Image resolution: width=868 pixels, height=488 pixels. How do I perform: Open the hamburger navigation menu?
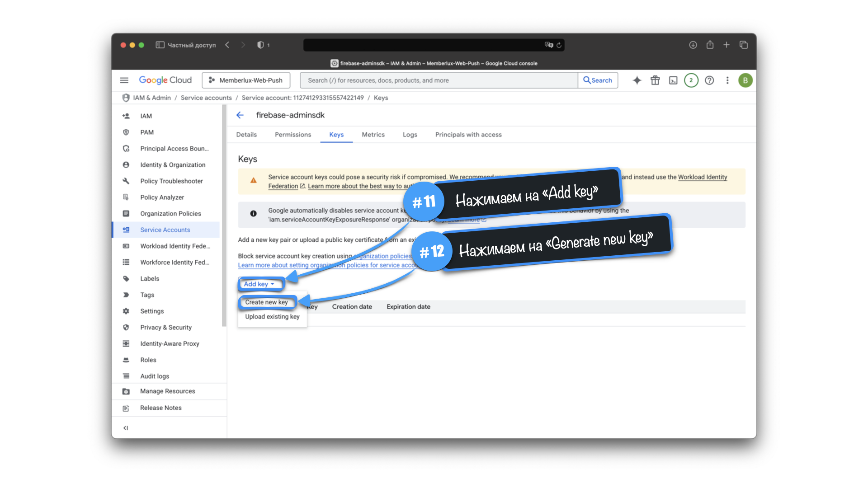pyautogui.click(x=124, y=80)
